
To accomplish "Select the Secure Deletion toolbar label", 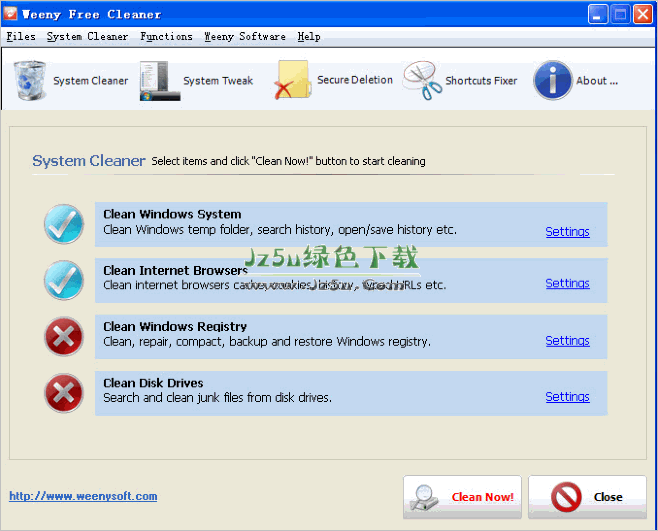I will (355, 80).
